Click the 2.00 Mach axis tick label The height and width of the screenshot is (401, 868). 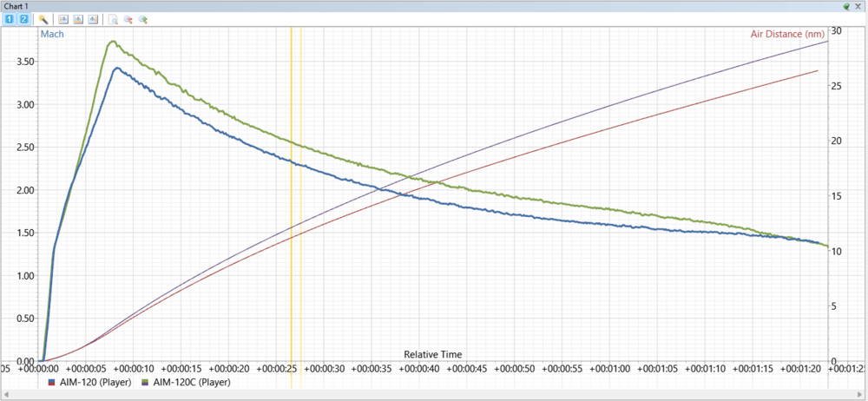tap(27, 190)
